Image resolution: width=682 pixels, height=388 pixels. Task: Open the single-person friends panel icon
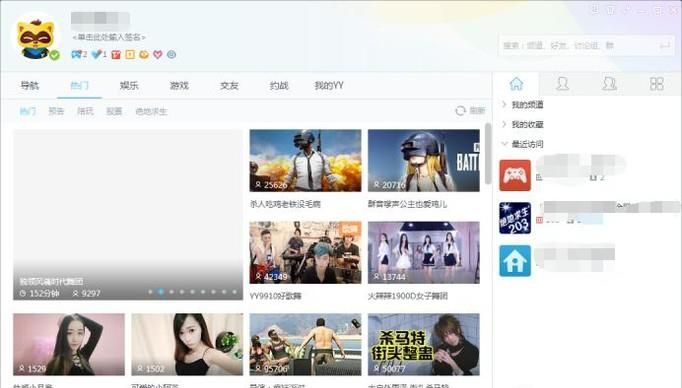(x=562, y=84)
